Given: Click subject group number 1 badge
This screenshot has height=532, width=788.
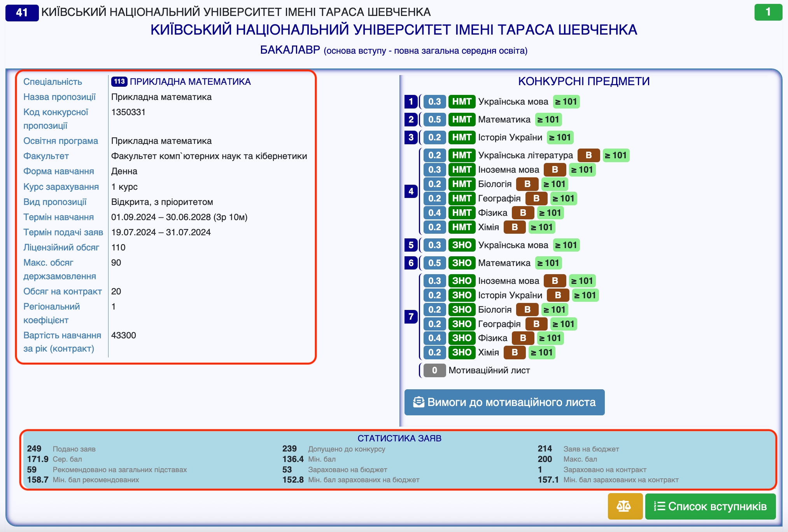Looking at the screenshot, I should 411,101.
